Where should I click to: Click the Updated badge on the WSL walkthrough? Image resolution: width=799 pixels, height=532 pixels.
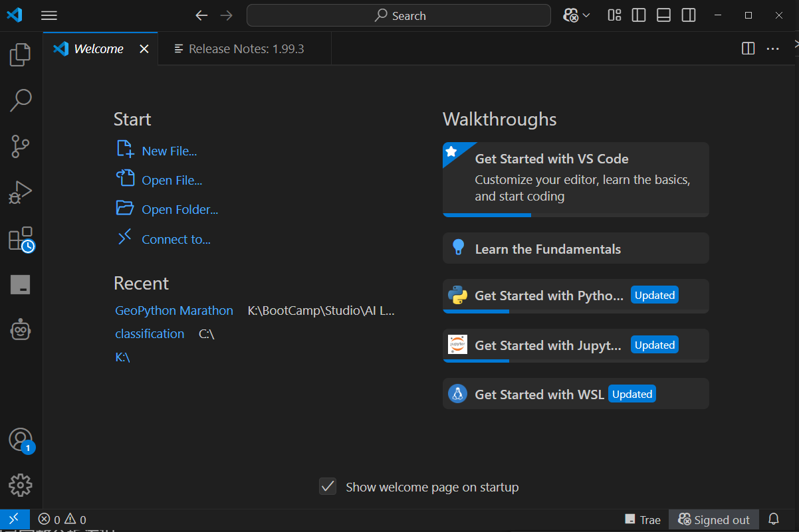click(631, 395)
